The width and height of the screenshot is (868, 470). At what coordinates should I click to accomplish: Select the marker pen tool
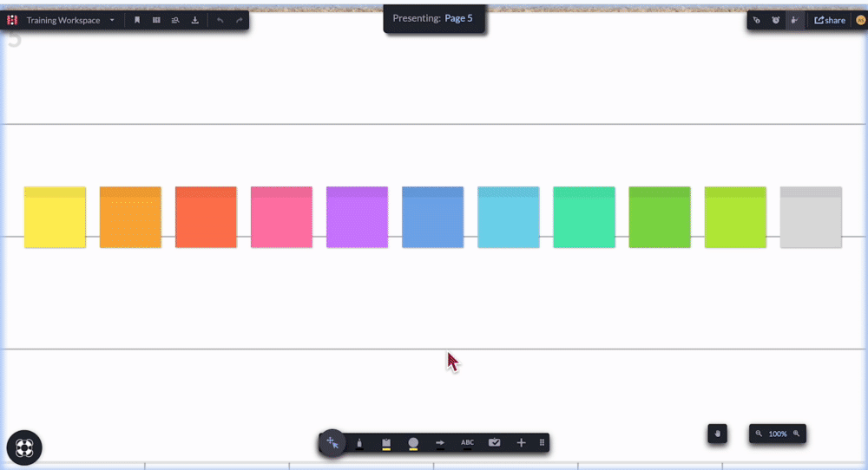(359, 443)
